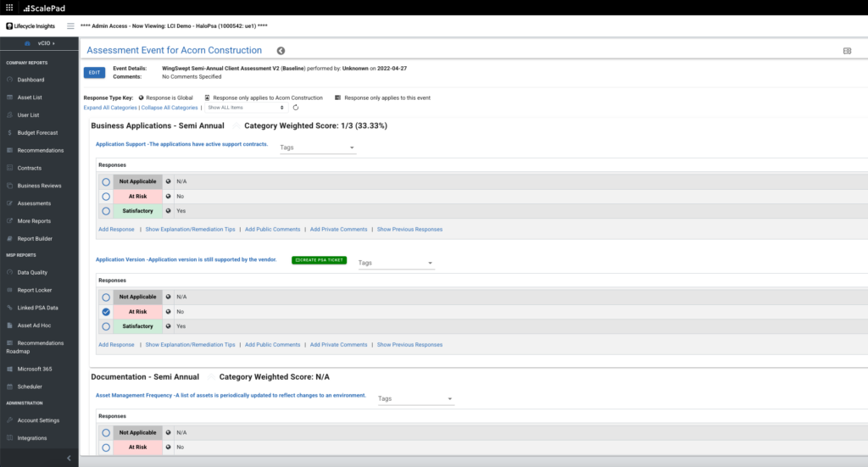Click the Budget Forecast dollar icon
The width and height of the screenshot is (868, 467).
9,133
